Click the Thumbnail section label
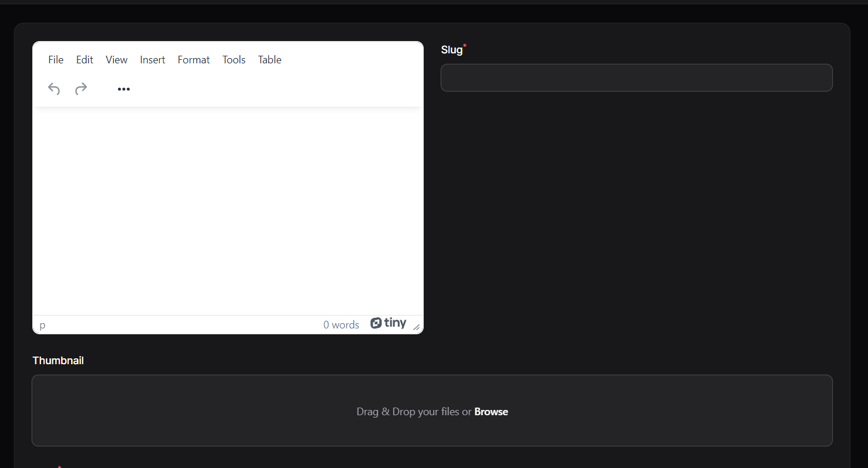 [x=58, y=361]
